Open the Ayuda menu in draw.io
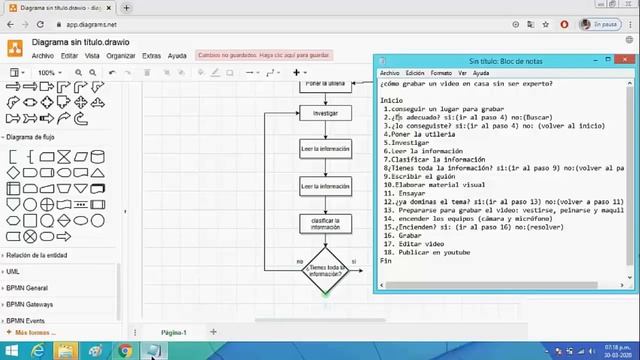640x360 pixels. [x=177, y=56]
